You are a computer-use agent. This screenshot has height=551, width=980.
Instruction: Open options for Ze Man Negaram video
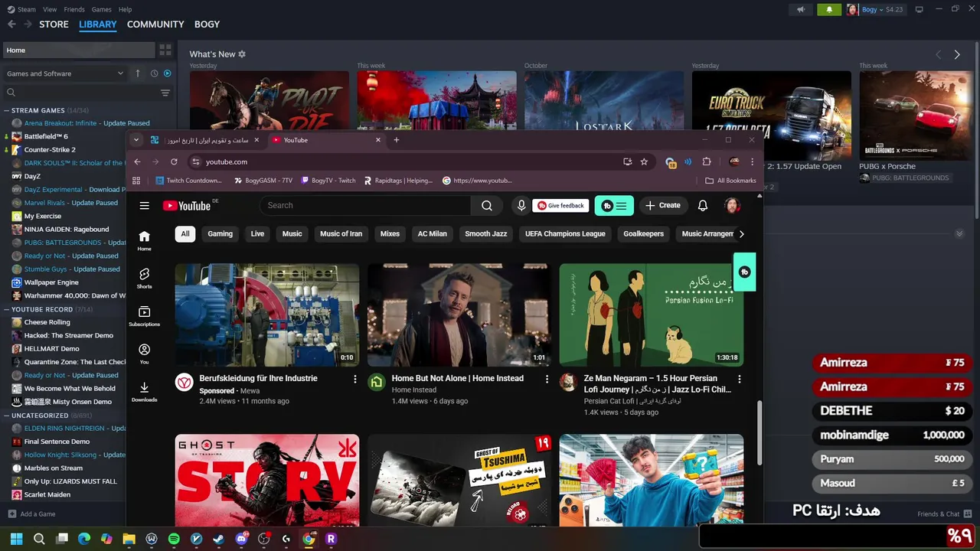click(739, 379)
